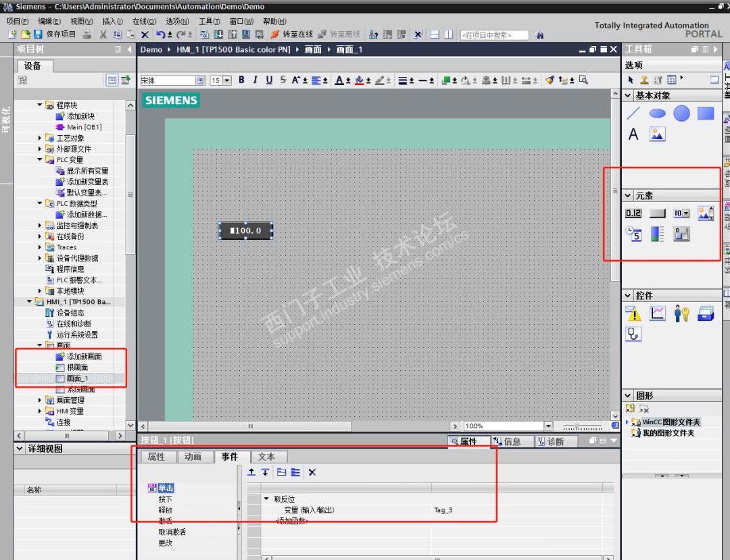Collapse the 图形 toolbox section
The image size is (730, 560).
tap(627, 395)
